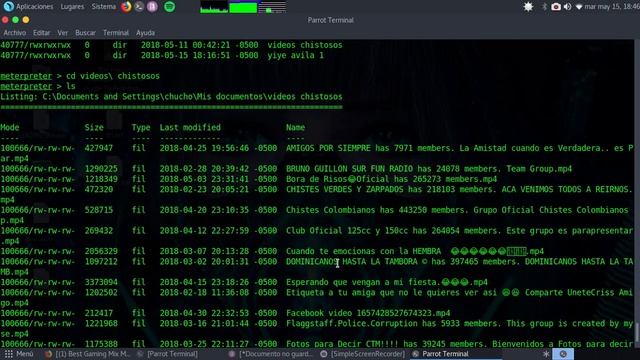The image size is (640, 360).
Task: Click 'BRUNO GUILLON SUR FUN RADIO' file name
Action: click(x=349, y=169)
